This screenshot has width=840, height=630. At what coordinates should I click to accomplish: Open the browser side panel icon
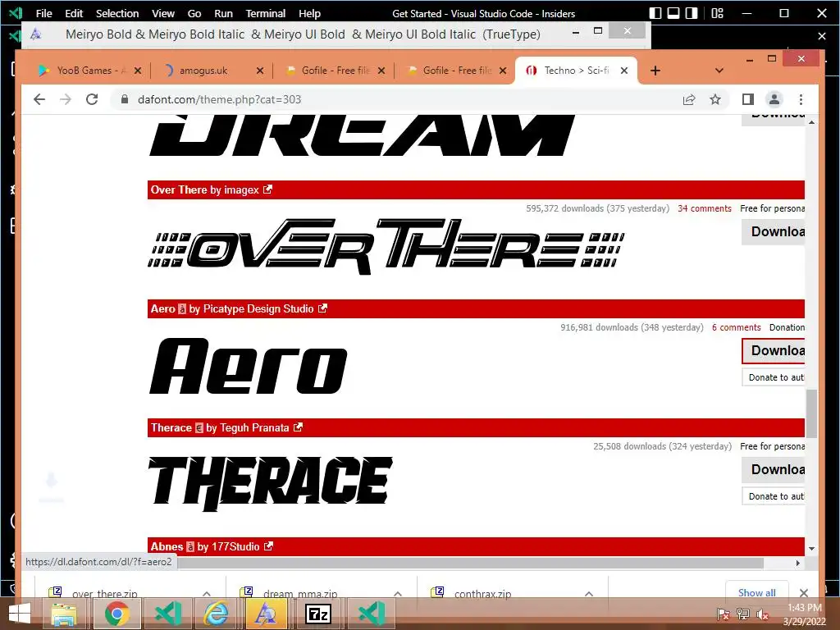point(748,99)
